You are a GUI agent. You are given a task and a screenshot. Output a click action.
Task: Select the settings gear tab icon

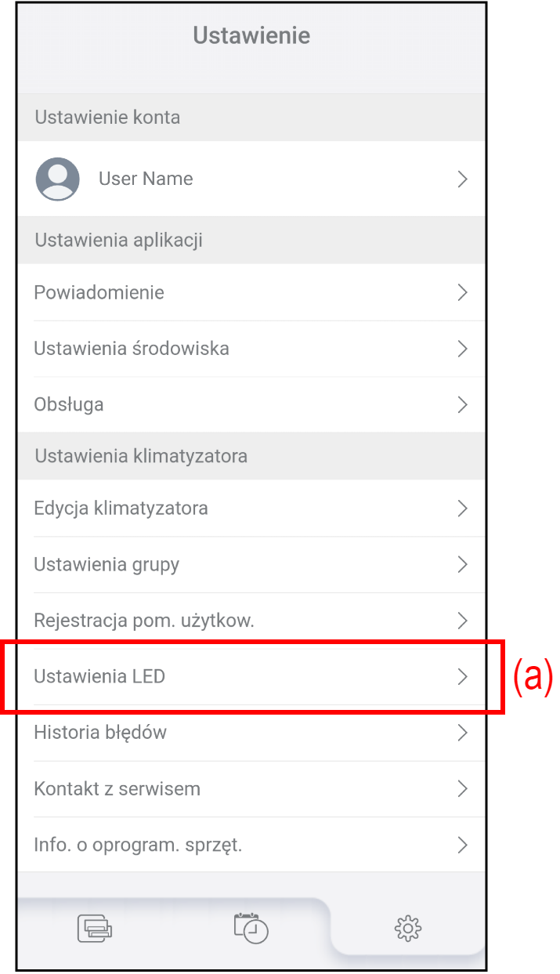coord(407,929)
